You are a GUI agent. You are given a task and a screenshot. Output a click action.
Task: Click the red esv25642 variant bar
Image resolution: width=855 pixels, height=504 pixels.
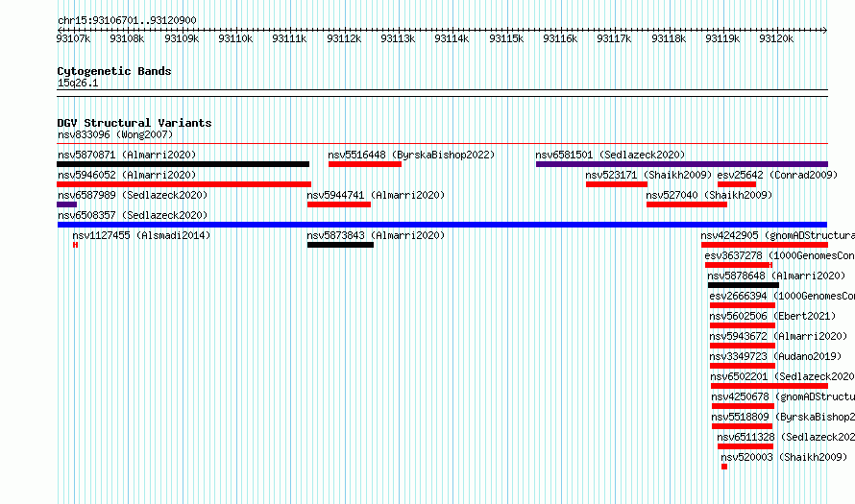737,184
